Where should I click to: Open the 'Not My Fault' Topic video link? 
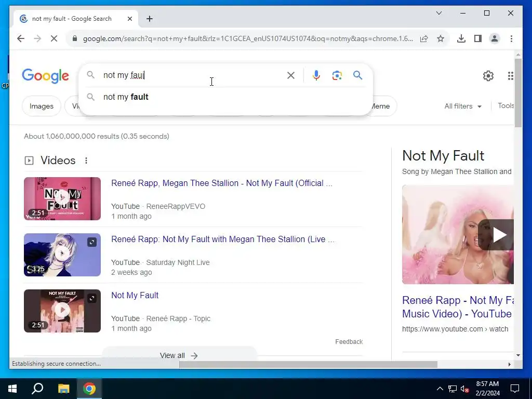click(135, 295)
